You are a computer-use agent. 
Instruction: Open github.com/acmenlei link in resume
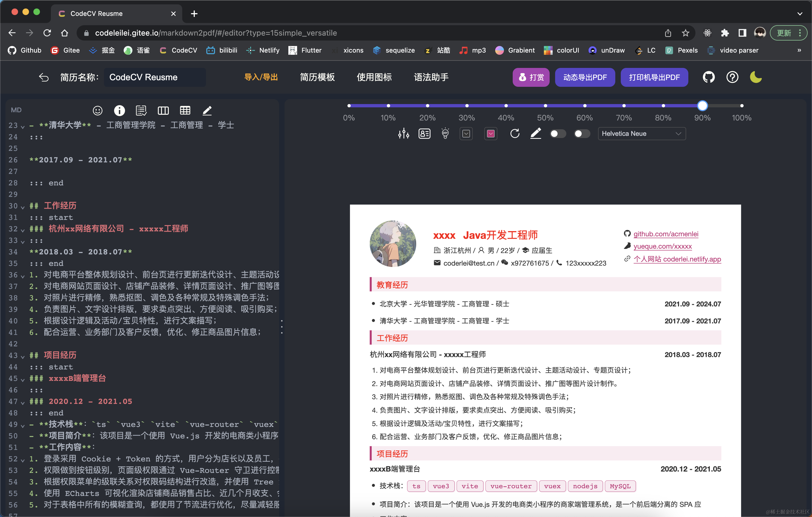666,234
